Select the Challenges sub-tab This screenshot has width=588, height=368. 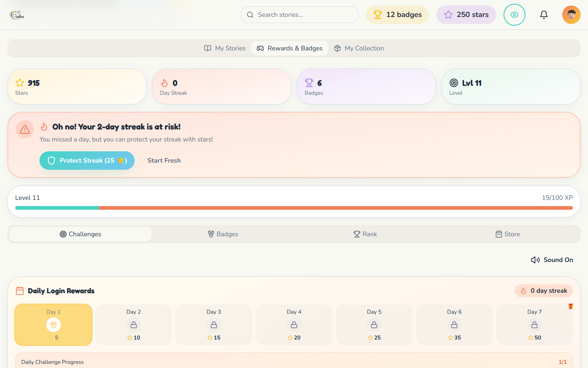pyautogui.click(x=80, y=234)
